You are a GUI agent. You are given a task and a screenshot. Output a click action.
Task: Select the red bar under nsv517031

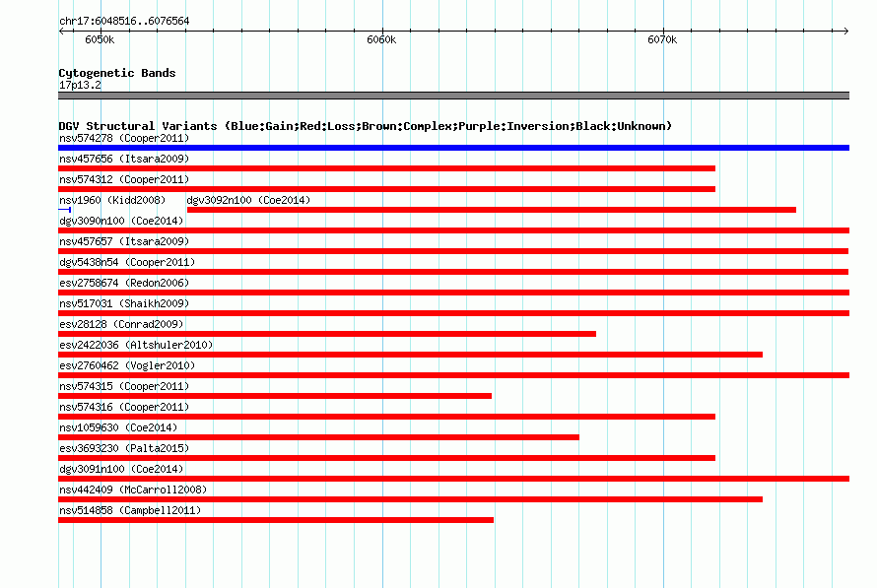click(x=453, y=313)
